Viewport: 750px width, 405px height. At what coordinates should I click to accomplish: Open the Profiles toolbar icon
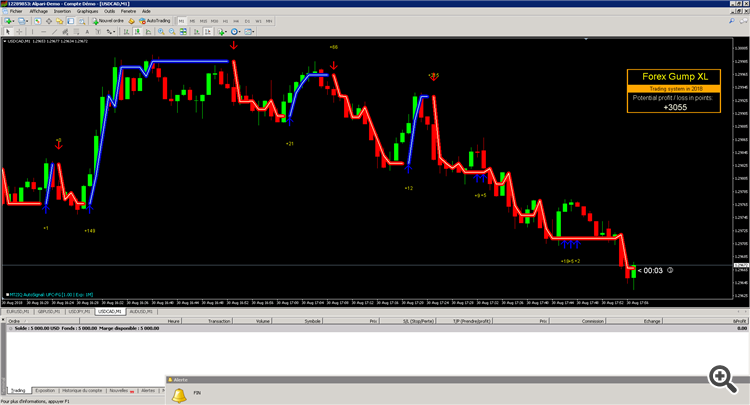click(22, 21)
